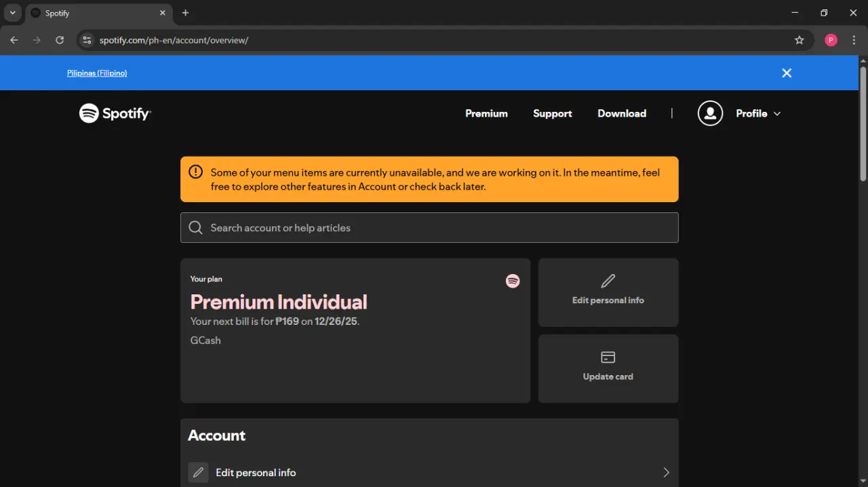This screenshot has width=868, height=487.
Task: Click the page vertical scrollbar
Action: [863, 123]
